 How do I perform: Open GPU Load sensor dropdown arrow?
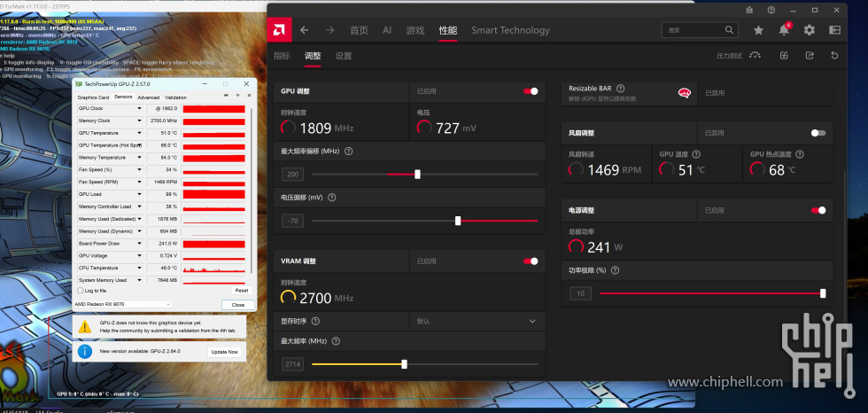pos(140,194)
